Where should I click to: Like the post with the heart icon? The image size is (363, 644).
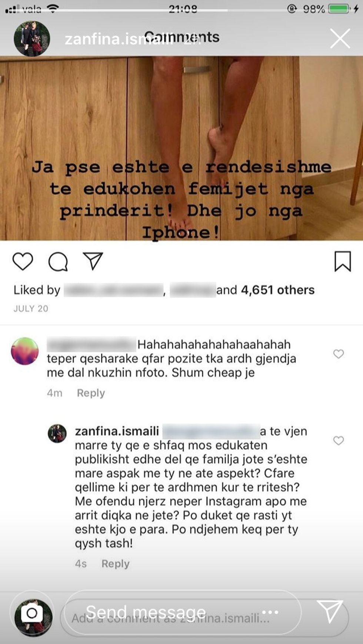tap(23, 261)
